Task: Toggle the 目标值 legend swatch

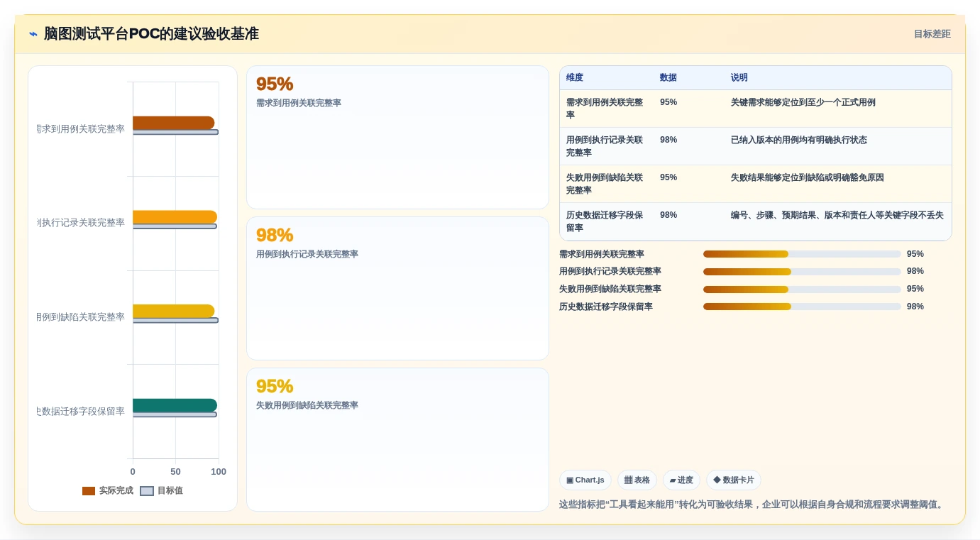Action: pos(147,491)
